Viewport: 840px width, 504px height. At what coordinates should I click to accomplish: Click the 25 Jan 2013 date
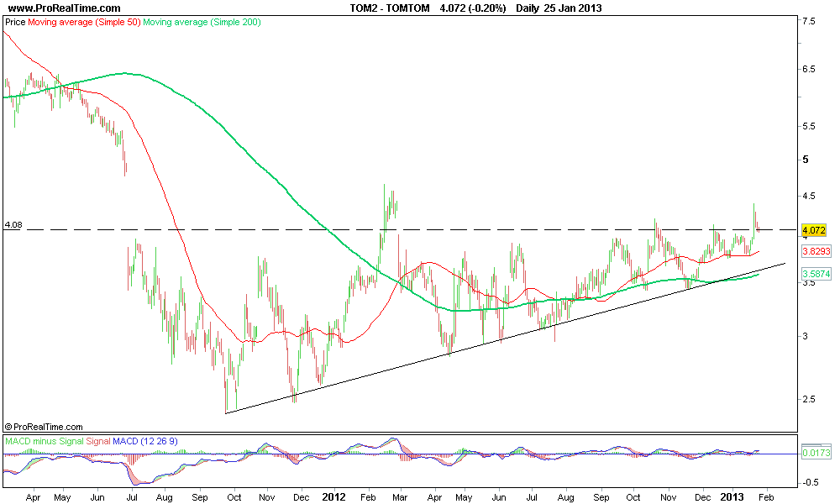[x=573, y=8]
